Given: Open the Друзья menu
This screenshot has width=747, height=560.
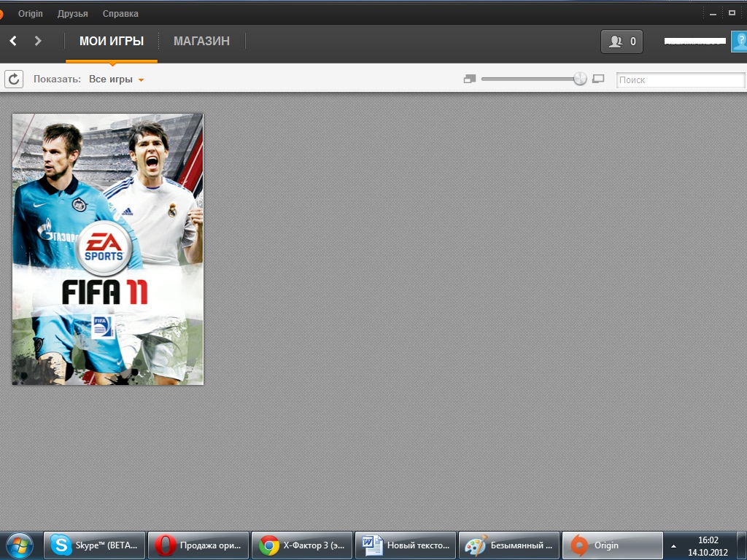Looking at the screenshot, I should [x=72, y=14].
